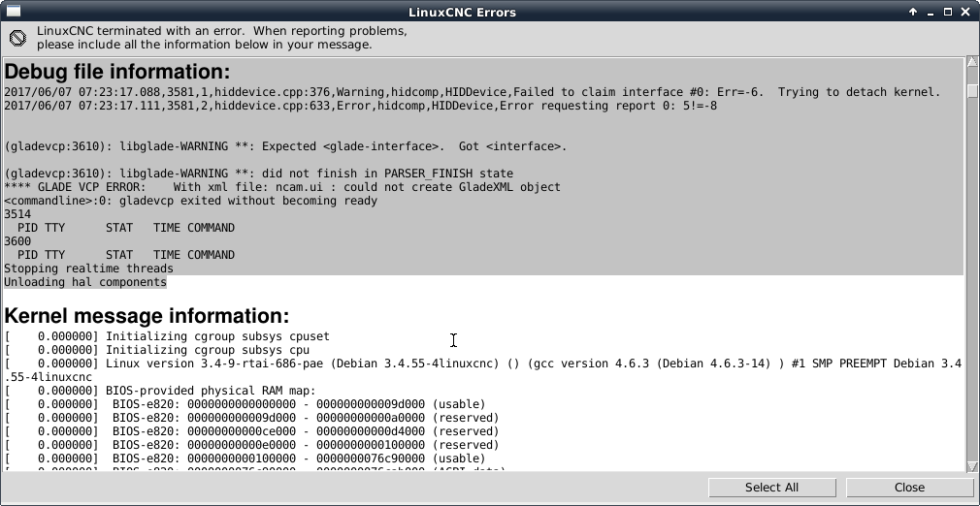Open the window menu icon in title bar
This screenshot has height=506, width=980.
click(13, 12)
